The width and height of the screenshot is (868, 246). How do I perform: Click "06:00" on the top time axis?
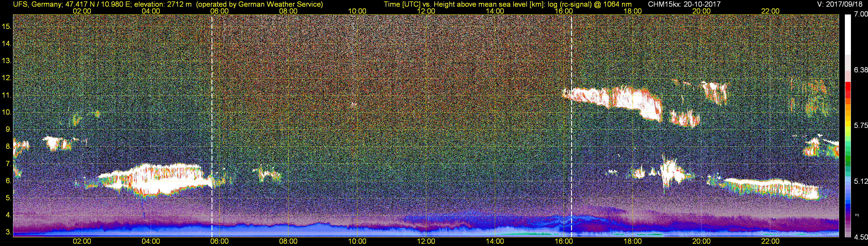pos(219,11)
